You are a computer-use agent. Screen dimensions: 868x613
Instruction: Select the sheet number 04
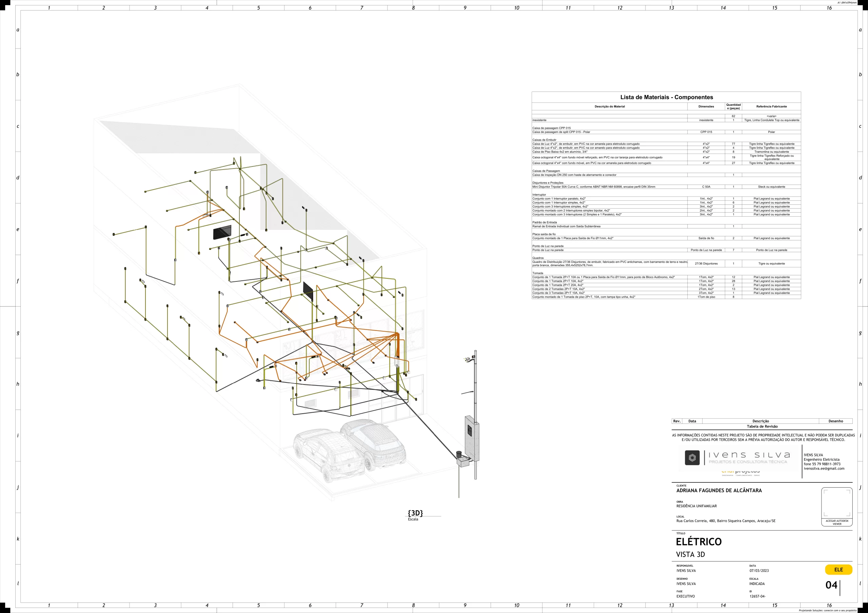pos(831,585)
